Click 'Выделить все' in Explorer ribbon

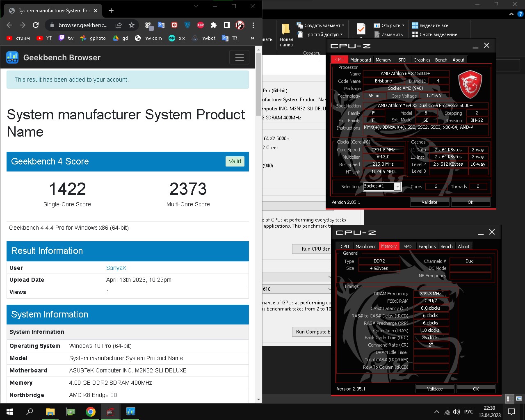[x=430, y=25]
